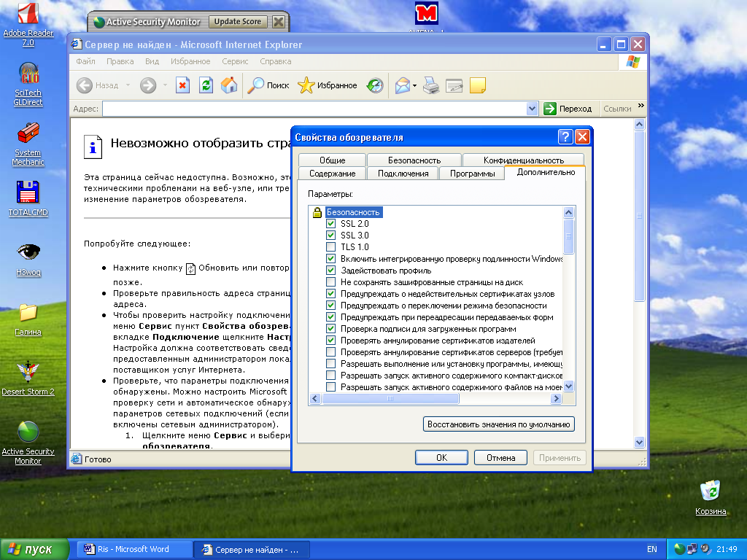
Task: Open the Back button history dropdown arrow
Action: click(x=128, y=86)
